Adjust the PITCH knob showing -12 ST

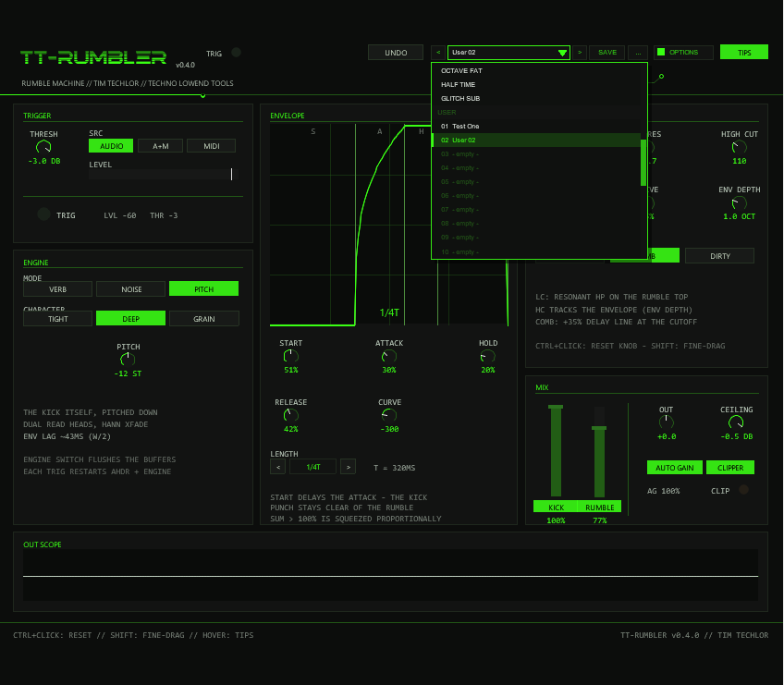128,359
